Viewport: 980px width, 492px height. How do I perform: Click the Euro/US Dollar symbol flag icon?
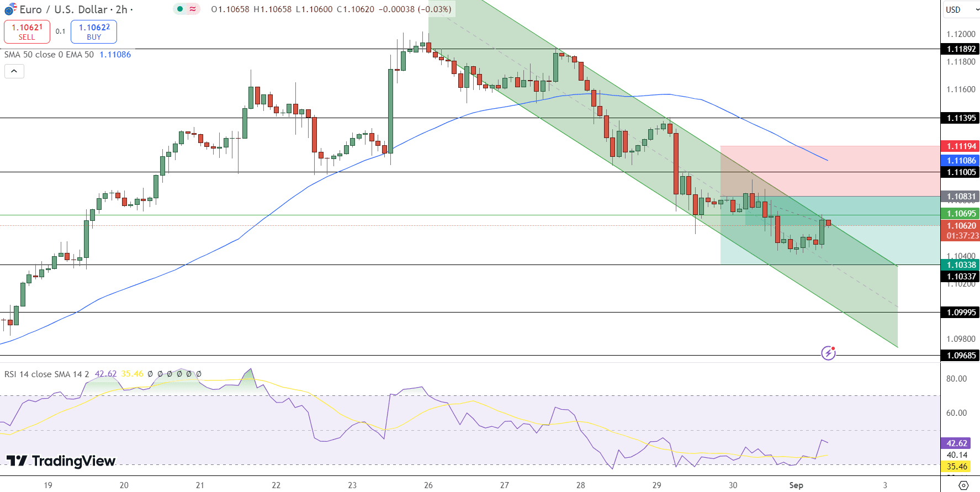(10, 9)
